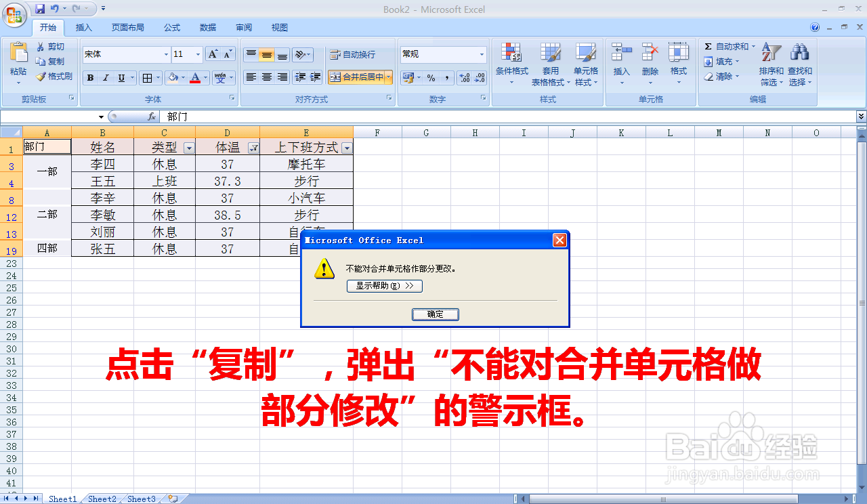The width and height of the screenshot is (867, 504).
Task: Open the number format 常规 dropdown
Action: point(482,54)
